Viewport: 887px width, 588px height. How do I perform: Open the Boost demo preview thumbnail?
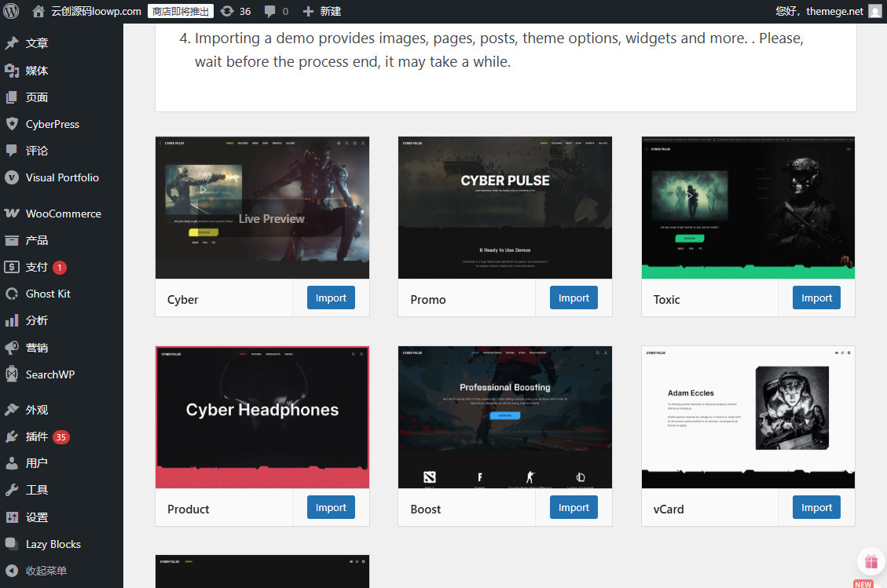pyautogui.click(x=505, y=418)
